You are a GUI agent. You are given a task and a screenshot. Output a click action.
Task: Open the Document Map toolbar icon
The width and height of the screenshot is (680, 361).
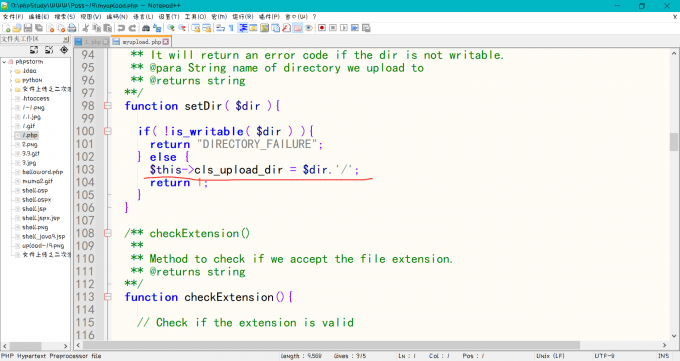tap(264, 28)
